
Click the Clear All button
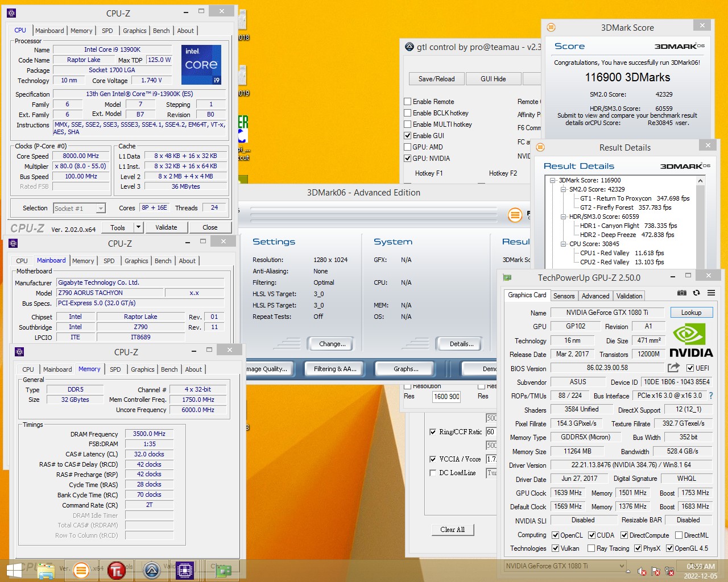pyautogui.click(x=452, y=530)
